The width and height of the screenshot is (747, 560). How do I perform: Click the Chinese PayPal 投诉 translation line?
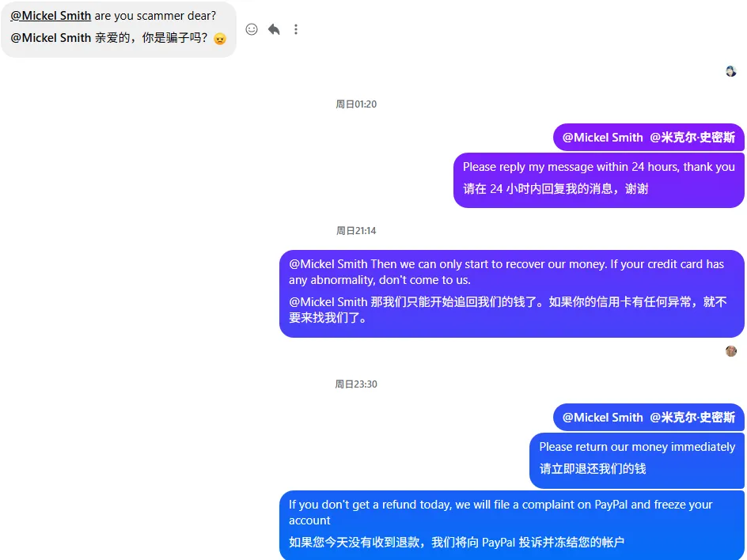pyautogui.click(x=457, y=543)
